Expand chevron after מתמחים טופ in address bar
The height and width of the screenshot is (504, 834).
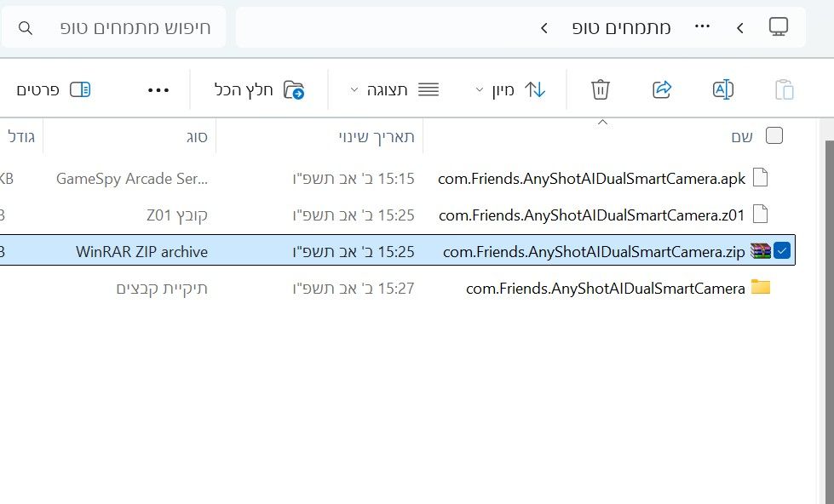point(544,27)
